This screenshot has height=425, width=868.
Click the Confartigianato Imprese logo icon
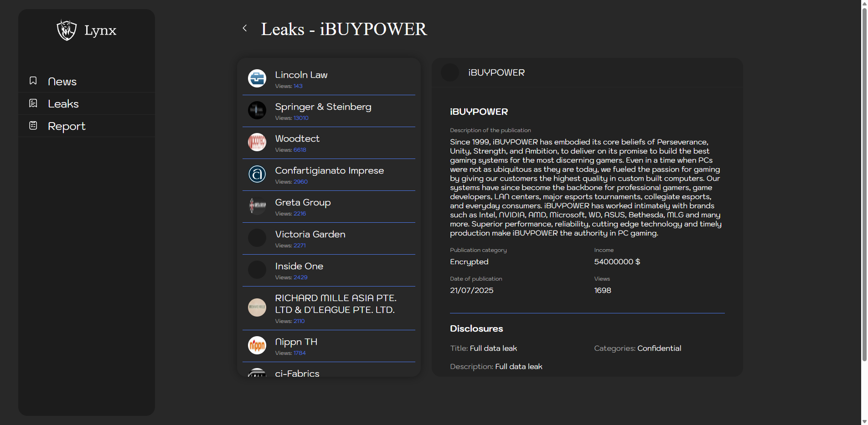point(257,174)
